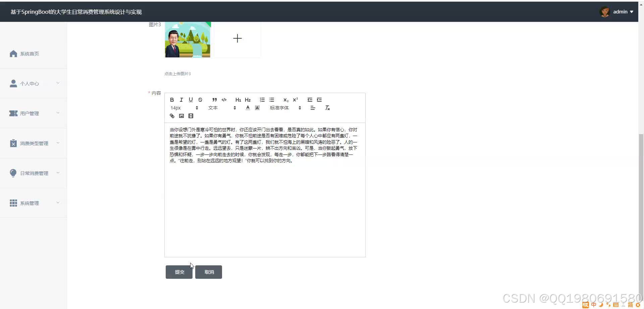Expand the 个人中心 sidebar menu
The height and width of the screenshot is (309, 644).
tap(33, 83)
